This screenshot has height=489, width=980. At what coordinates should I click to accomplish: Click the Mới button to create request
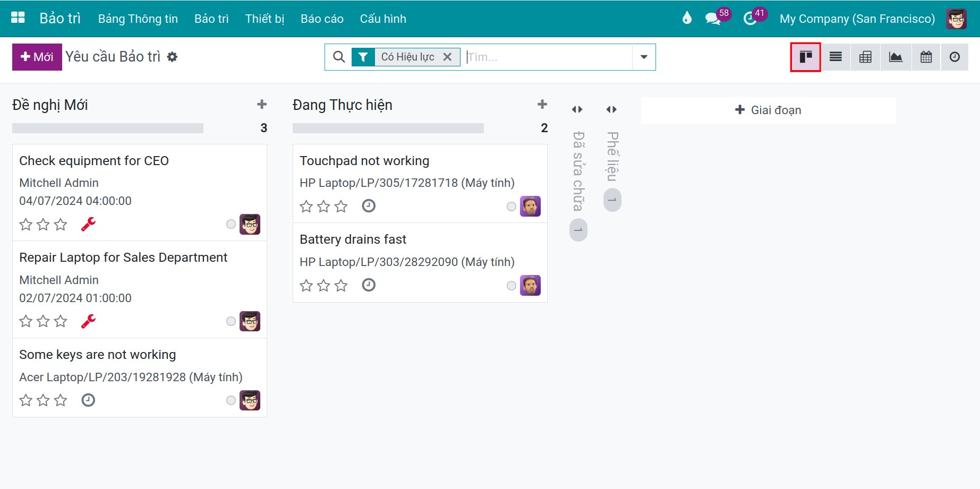tap(37, 57)
